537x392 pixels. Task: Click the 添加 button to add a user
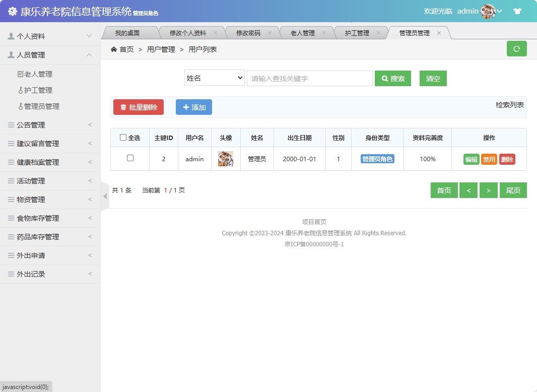[193, 107]
